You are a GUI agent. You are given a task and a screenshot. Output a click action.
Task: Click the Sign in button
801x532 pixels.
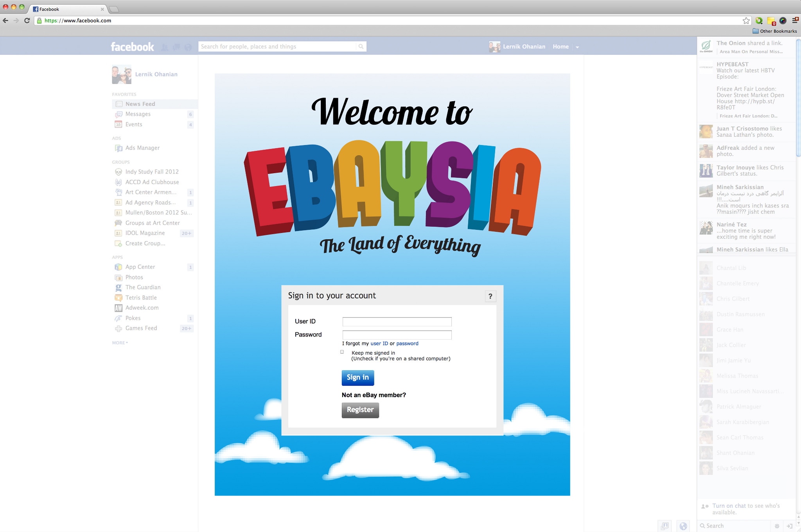358,378
